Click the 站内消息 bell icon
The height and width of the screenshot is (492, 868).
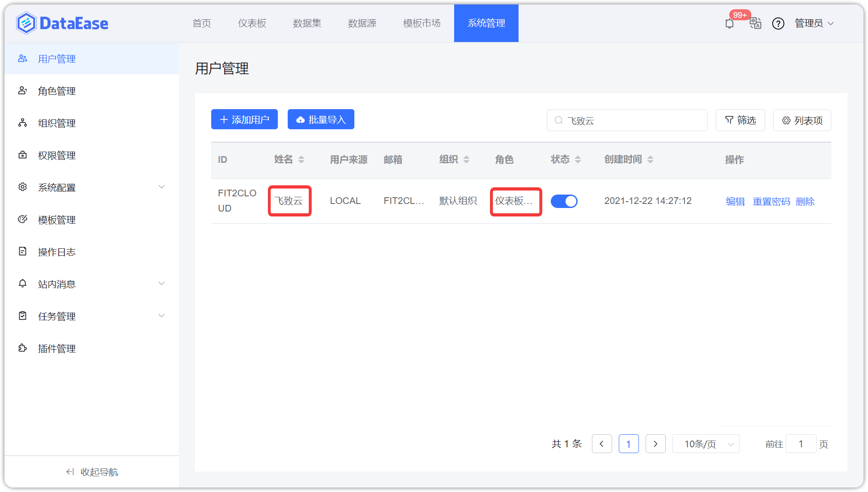[x=22, y=284]
